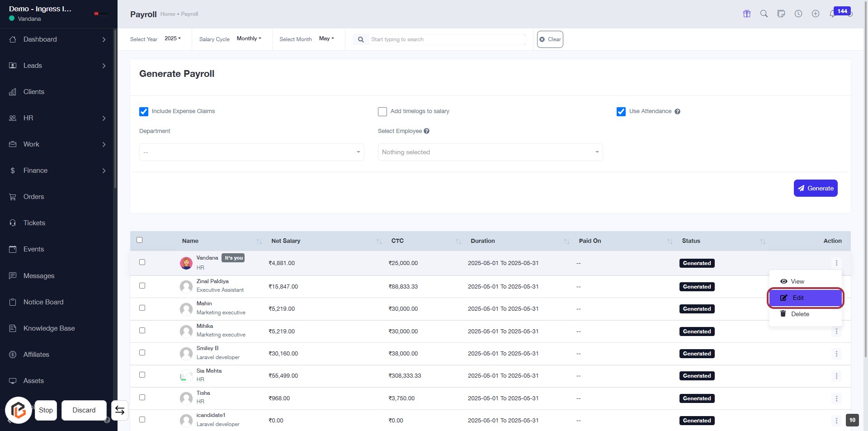The width and height of the screenshot is (868, 431).
Task: Click the payroll search input field
Action: pos(445,39)
